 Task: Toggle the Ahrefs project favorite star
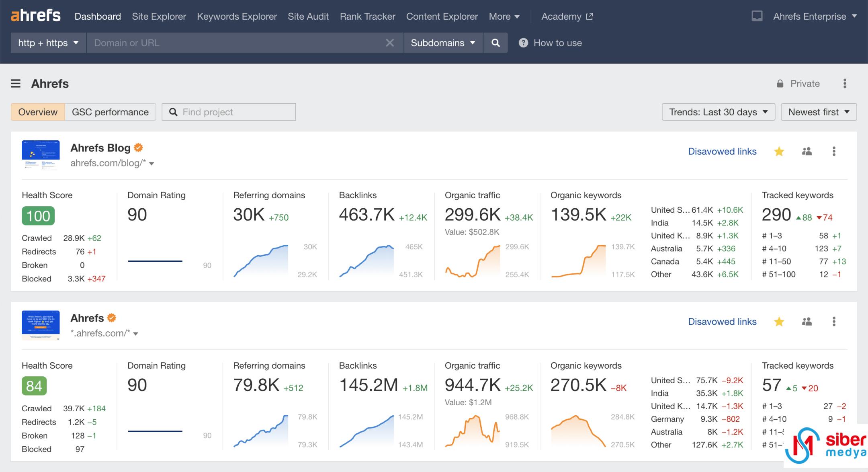click(779, 322)
